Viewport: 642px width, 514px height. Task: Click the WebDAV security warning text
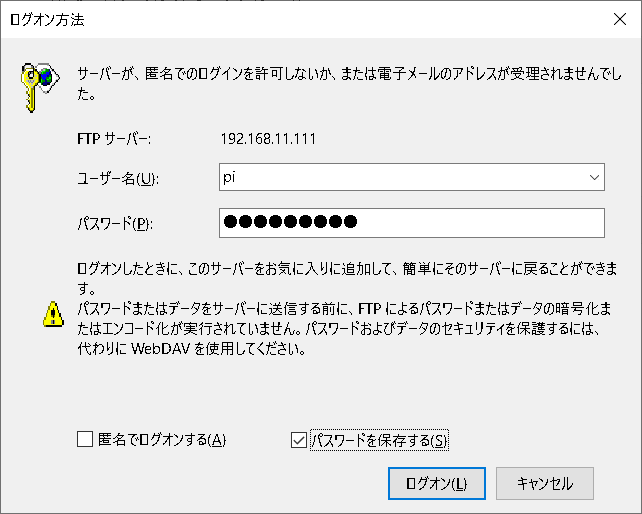pos(344,328)
